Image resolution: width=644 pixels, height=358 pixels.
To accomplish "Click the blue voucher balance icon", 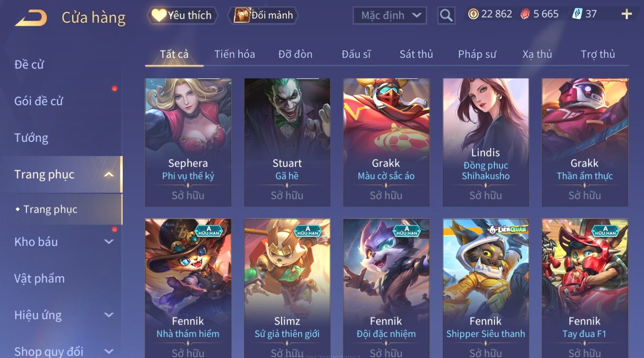I will 577,14.
